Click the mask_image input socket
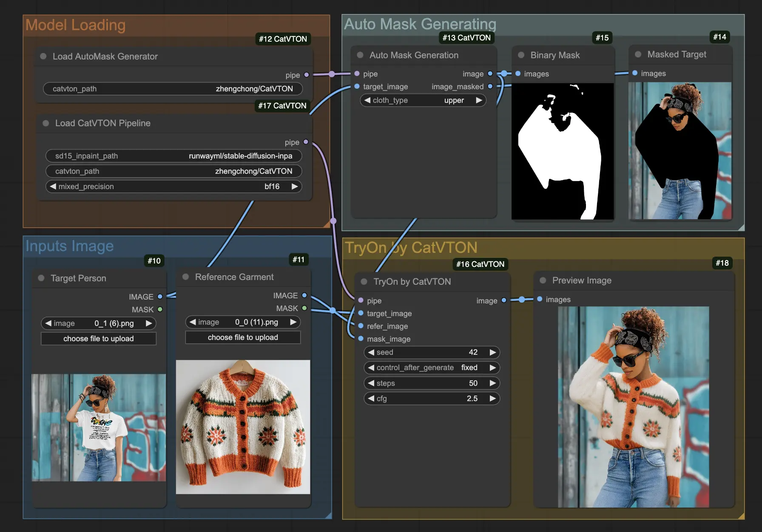 [361, 339]
